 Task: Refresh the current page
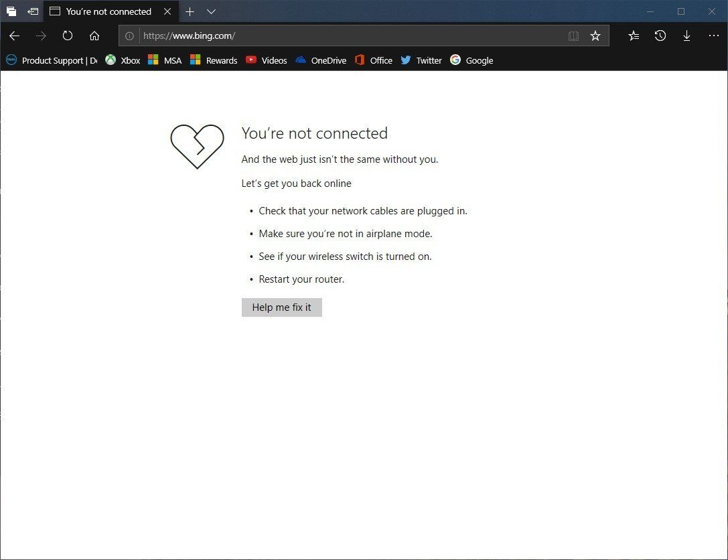point(67,36)
